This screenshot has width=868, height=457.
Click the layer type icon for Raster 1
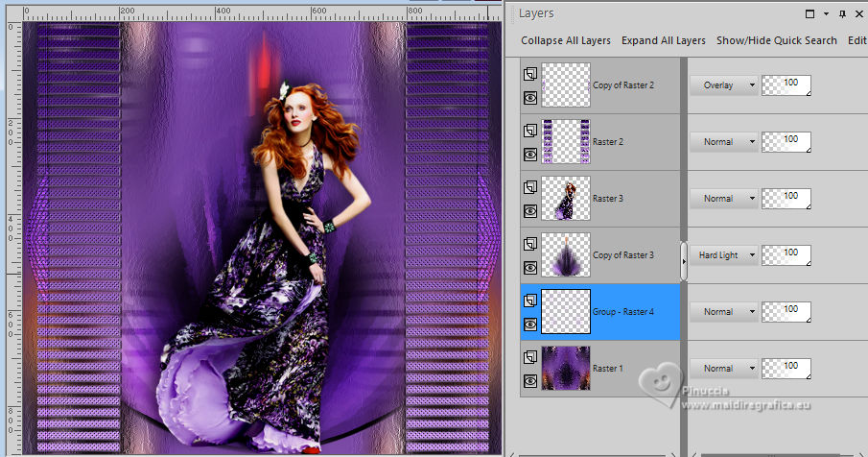click(529, 357)
